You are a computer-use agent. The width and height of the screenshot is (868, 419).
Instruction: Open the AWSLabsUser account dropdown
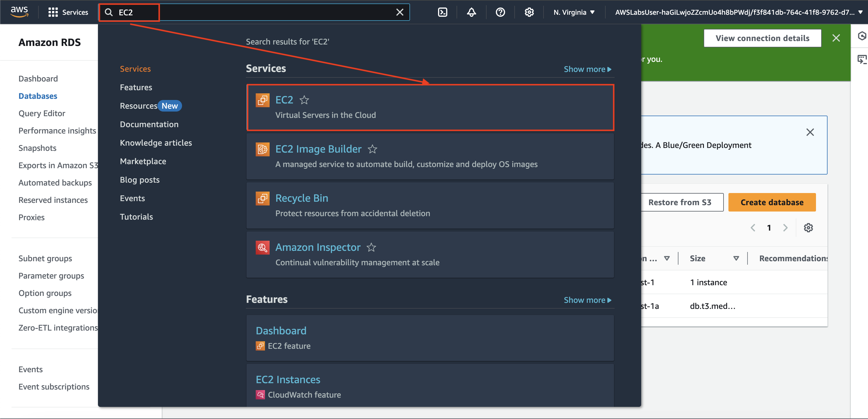(739, 12)
